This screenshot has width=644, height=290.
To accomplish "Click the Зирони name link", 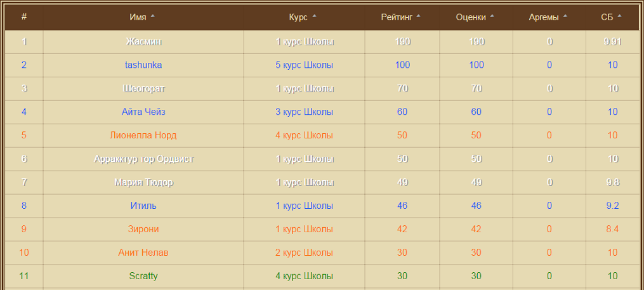I will (x=143, y=229).
